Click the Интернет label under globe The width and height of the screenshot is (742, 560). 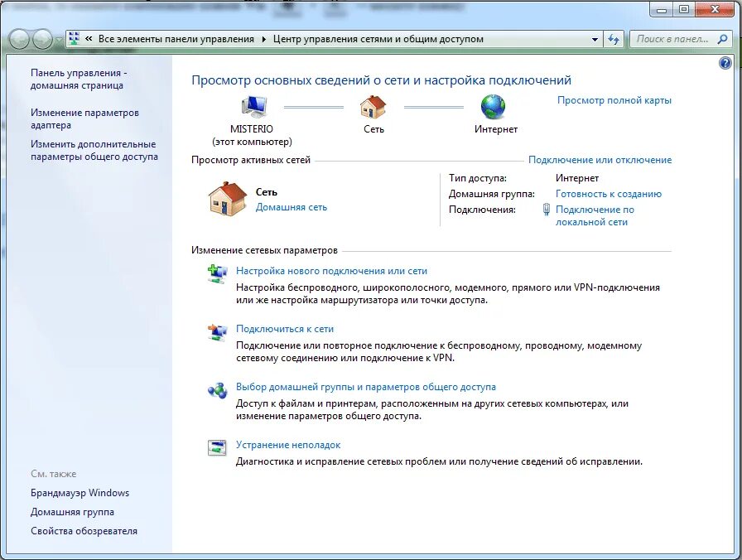point(496,129)
